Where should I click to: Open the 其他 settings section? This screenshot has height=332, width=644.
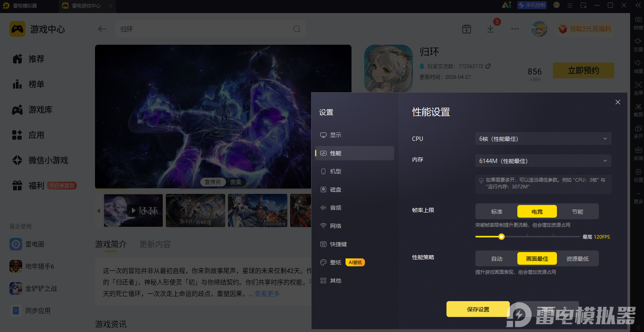(354, 281)
